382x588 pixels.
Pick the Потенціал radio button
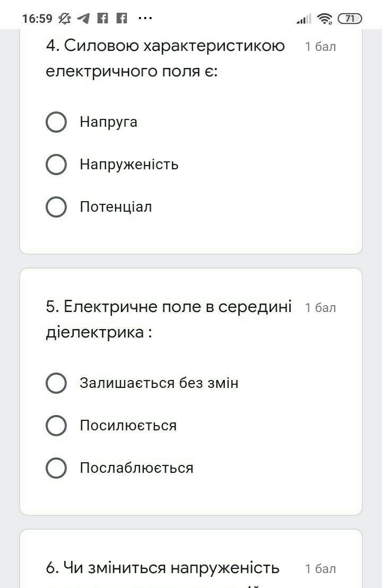56,207
